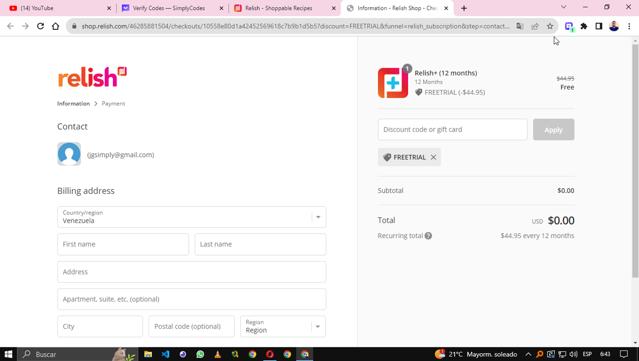Open Chrome's three-dot menu
This screenshot has width=639, height=361.
629,26
